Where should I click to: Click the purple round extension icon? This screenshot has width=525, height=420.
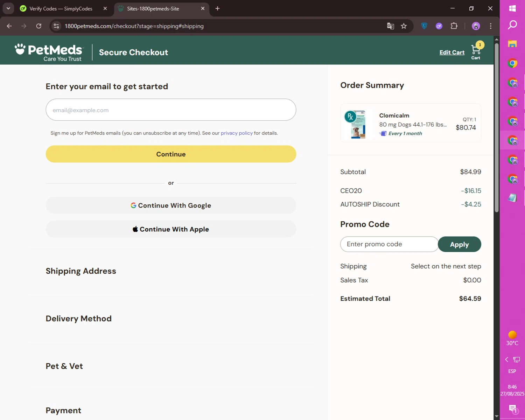click(439, 26)
